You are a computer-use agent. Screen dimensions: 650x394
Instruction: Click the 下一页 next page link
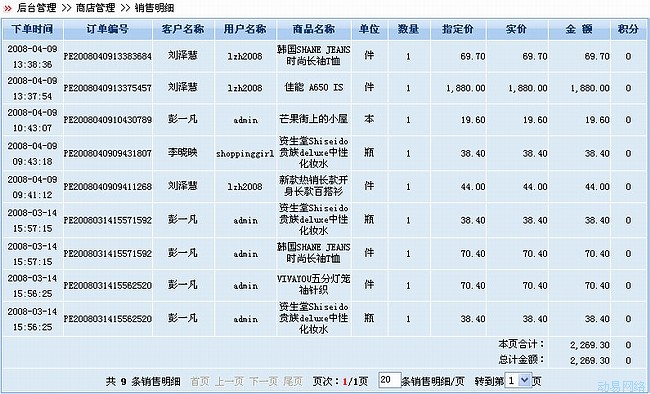(x=263, y=381)
